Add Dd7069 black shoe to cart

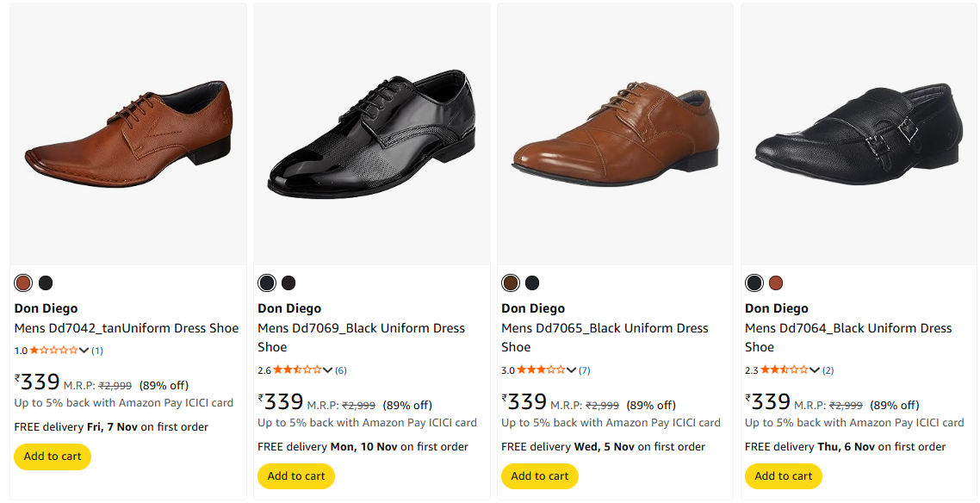click(296, 476)
